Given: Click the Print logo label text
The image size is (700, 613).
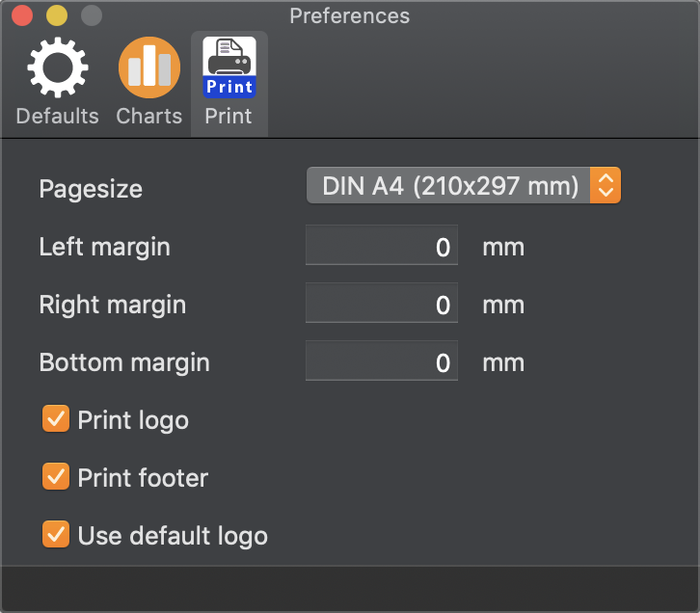Looking at the screenshot, I should tap(133, 420).
